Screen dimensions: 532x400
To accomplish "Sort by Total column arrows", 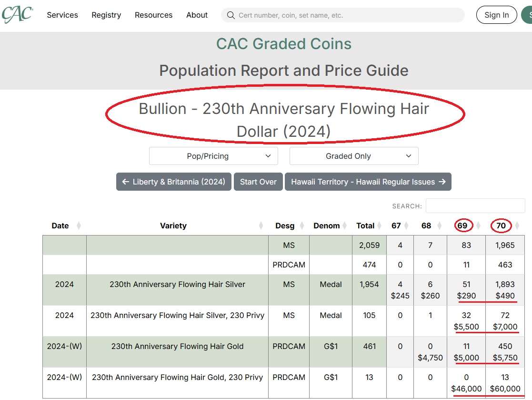I will (380, 226).
